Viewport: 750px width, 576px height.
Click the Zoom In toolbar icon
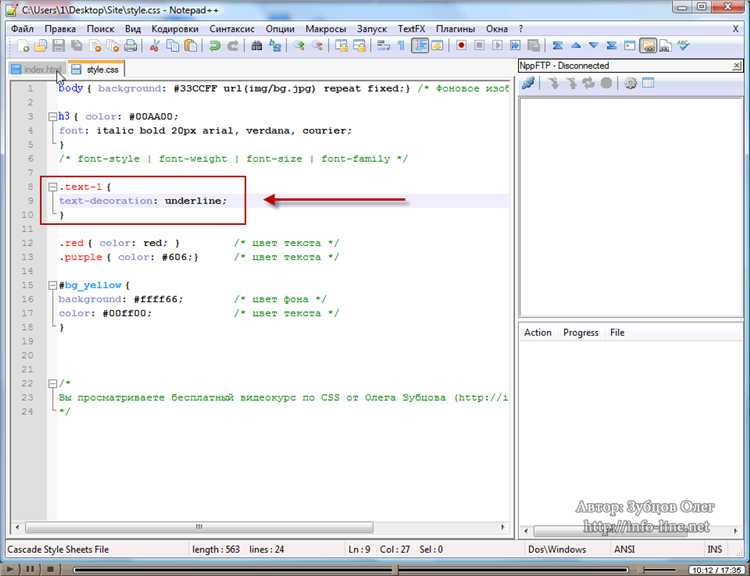300,46
